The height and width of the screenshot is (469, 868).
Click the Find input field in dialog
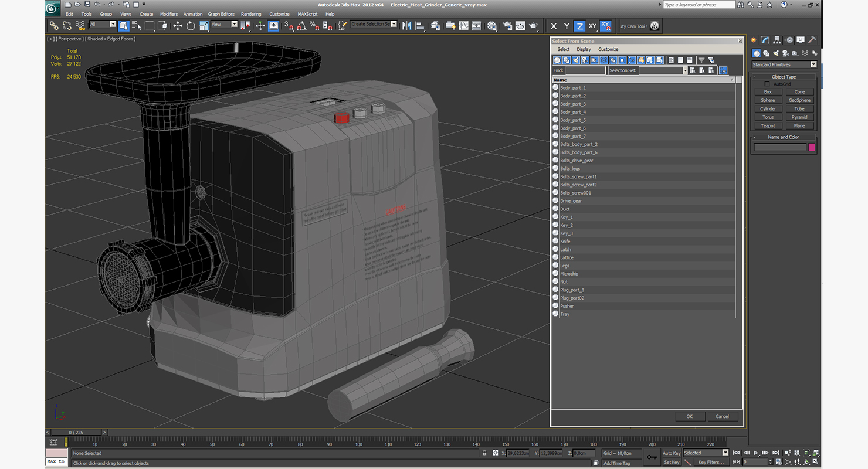pyautogui.click(x=585, y=70)
